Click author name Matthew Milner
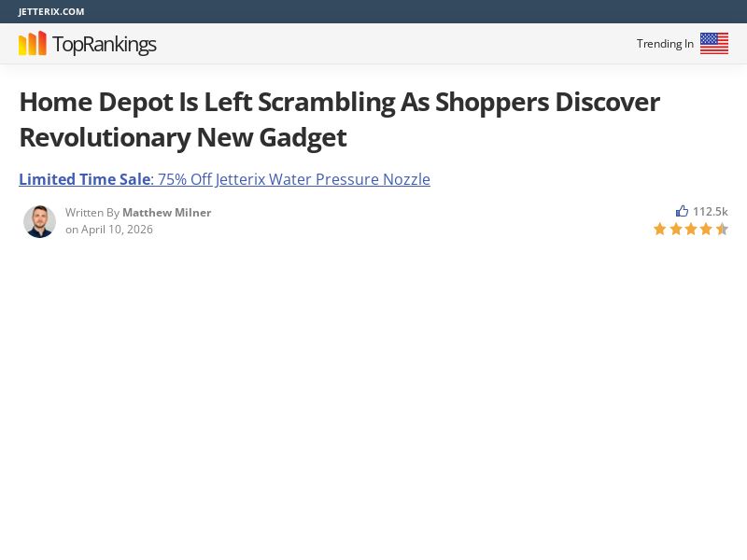The width and height of the screenshot is (747, 560). (x=167, y=213)
